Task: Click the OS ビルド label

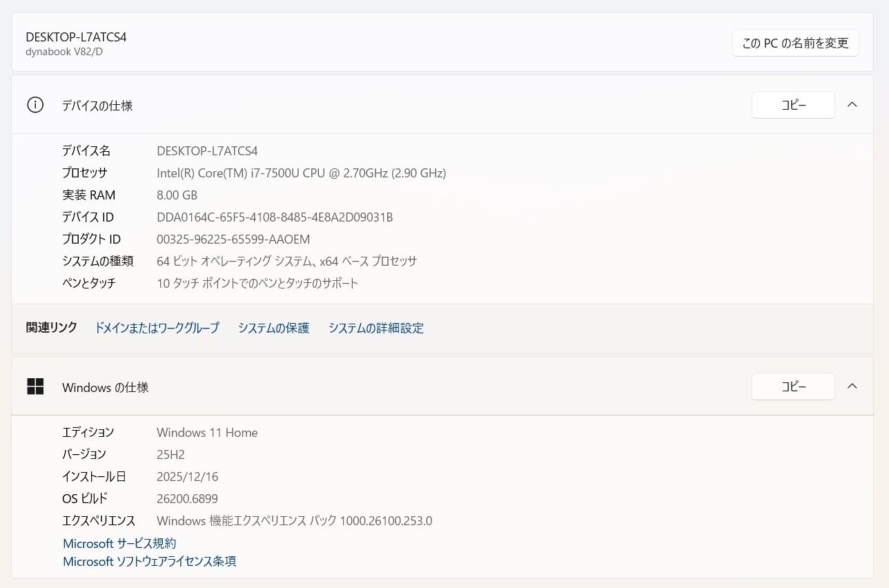Action: click(x=85, y=498)
